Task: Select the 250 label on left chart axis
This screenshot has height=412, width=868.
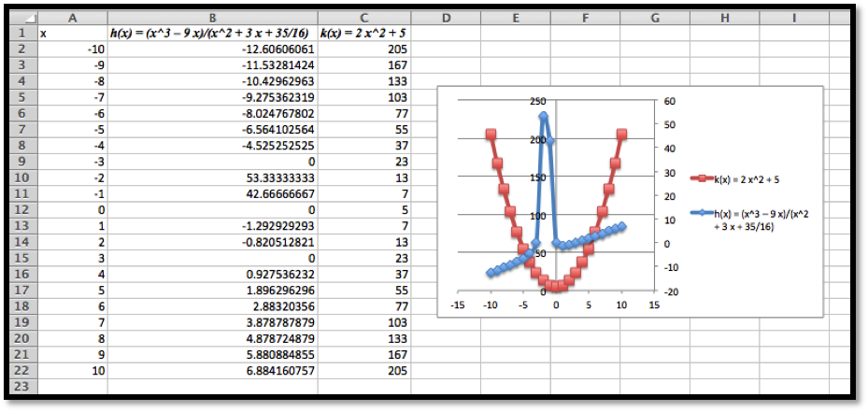Action: pos(536,101)
